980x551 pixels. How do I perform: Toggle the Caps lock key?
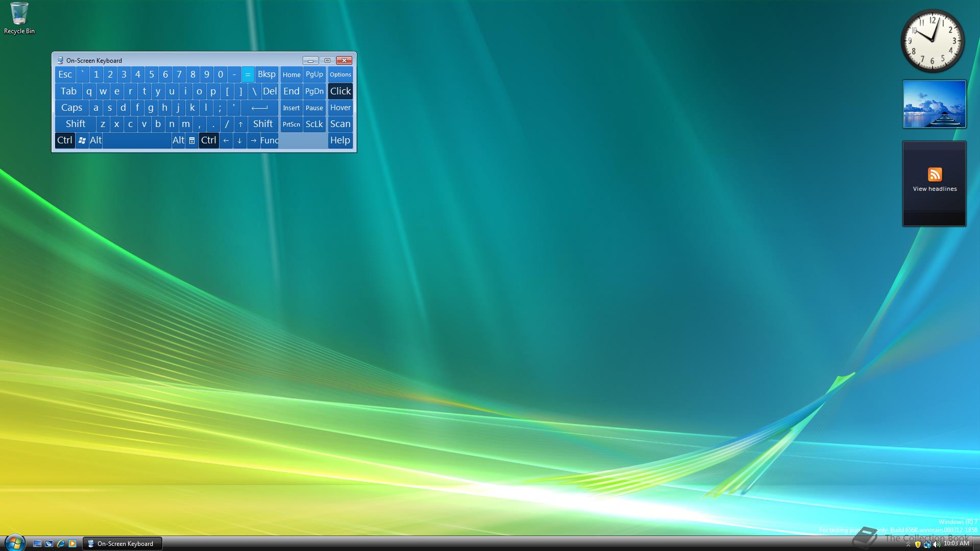click(x=71, y=108)
